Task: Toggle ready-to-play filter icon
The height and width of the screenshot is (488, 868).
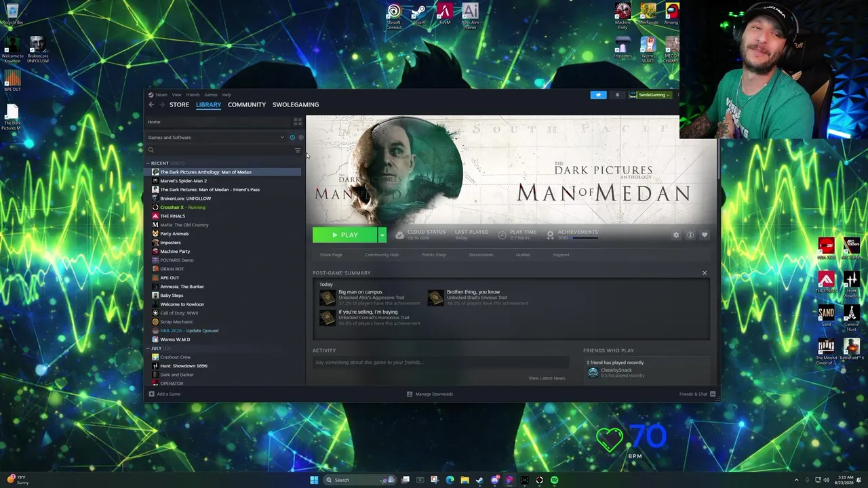Action: pos(300,138)
